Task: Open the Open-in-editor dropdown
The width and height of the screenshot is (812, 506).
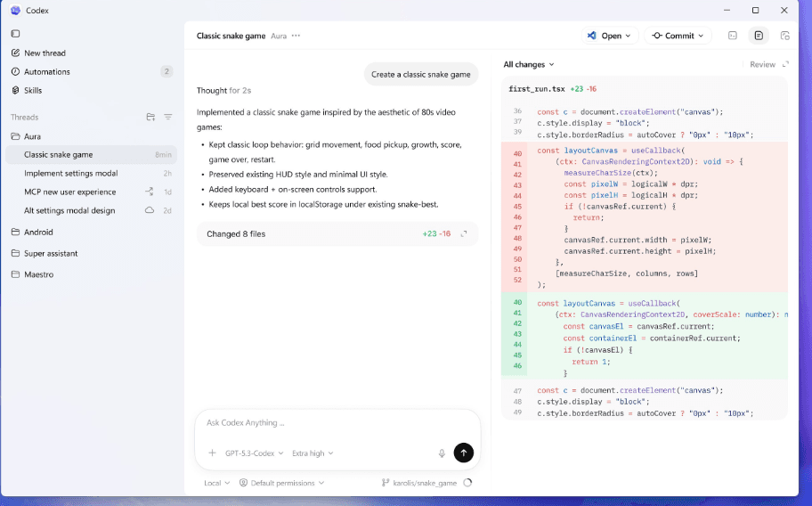Action: [610, 36]
